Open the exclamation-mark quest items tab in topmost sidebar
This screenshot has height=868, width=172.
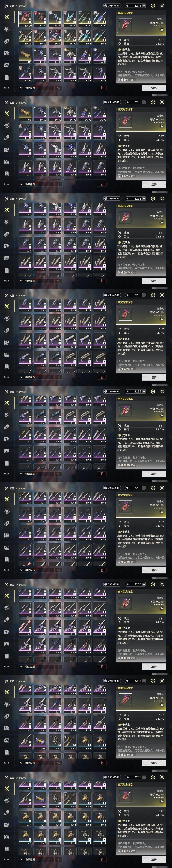6,78
